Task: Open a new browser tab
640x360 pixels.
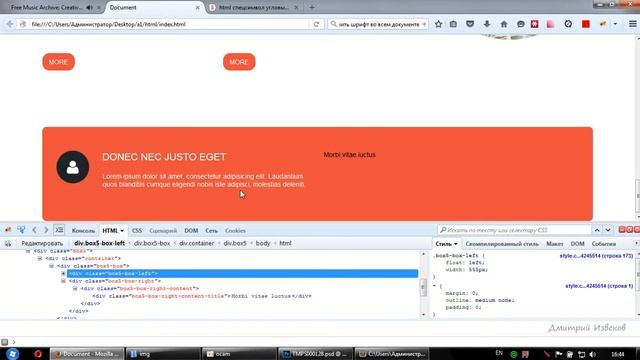Action: (311, 7)
